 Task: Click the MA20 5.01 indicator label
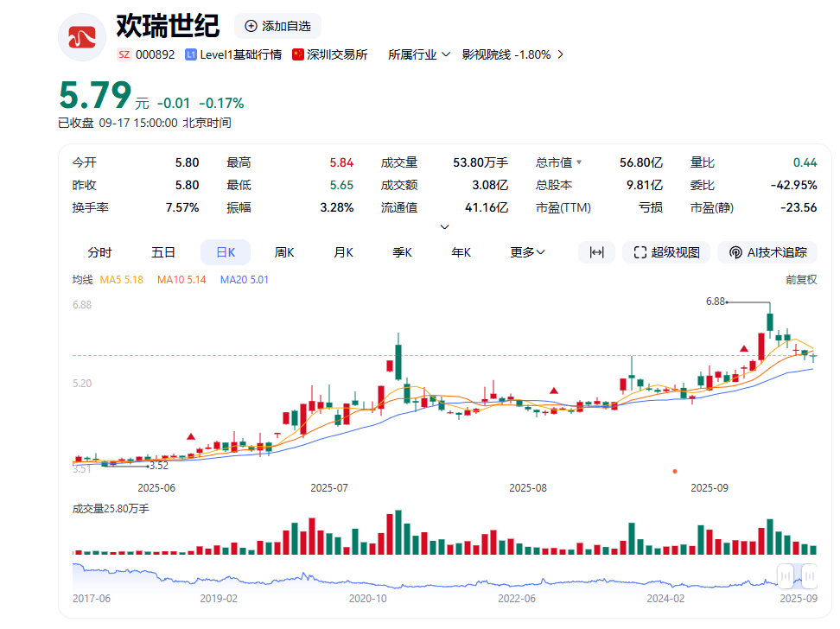click(245, 280)
